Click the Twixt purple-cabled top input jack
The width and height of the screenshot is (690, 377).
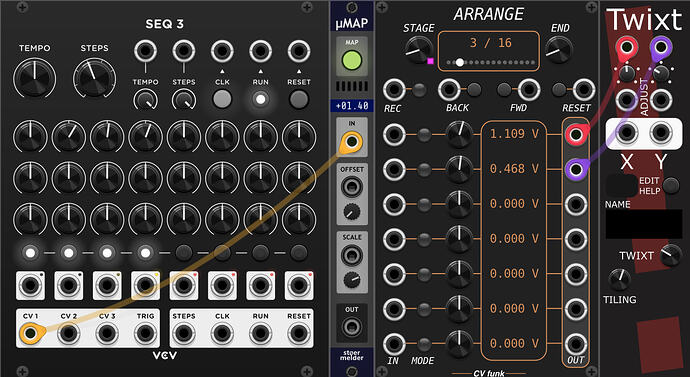click(x=661, y=48)
